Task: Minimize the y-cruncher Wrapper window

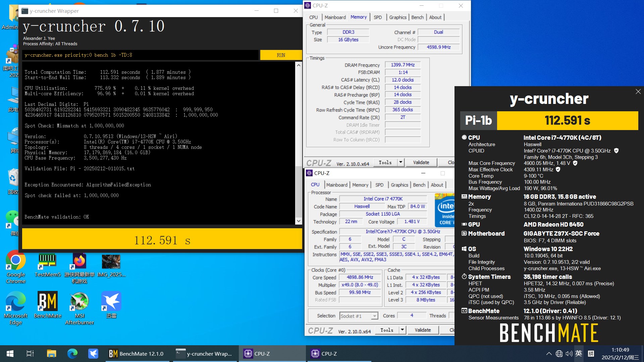Action: pyautogui.click(x=257, y=11)
